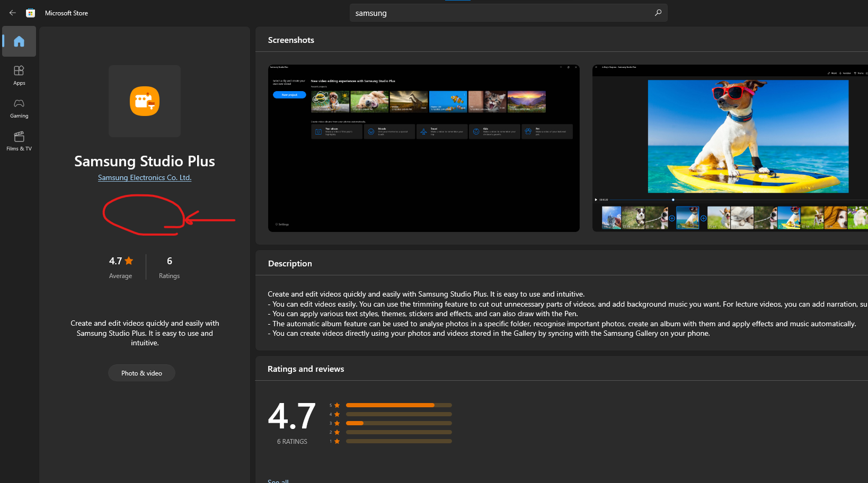Click the search magnifier icon
The height and width of the screenshot is (483, 868).
(x=658, y=13)
